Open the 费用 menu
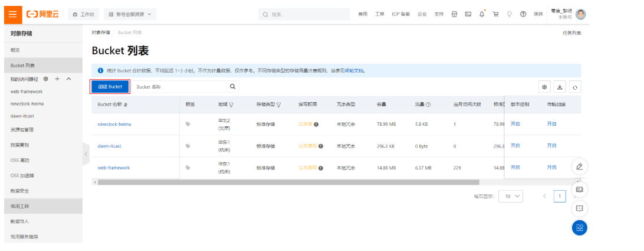Image resolution: width=644 pixels, height=251 pixels. pyautogui.click(x=363, y=14)
